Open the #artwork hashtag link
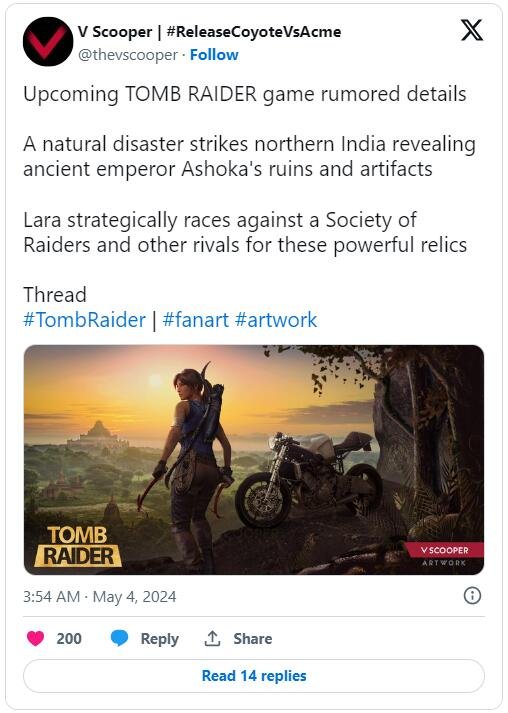The width and height of the screenshot is (508, 713). 276,320
